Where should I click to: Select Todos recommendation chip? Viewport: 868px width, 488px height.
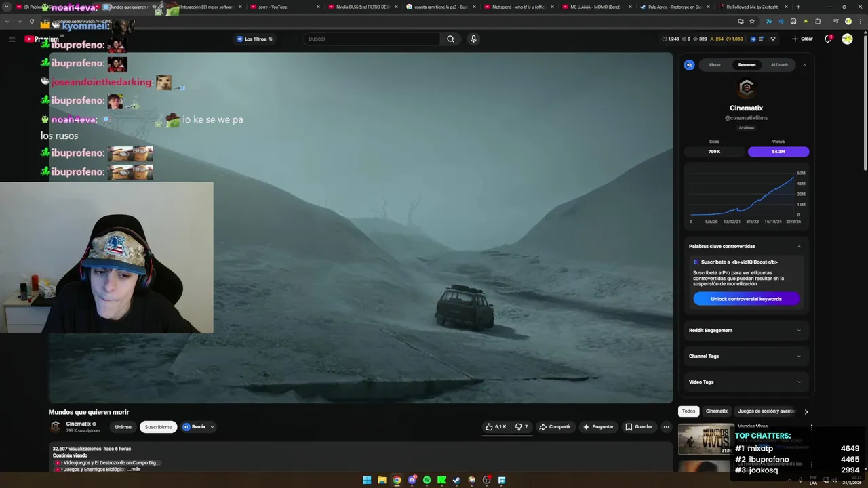click(x=688, y=411)
